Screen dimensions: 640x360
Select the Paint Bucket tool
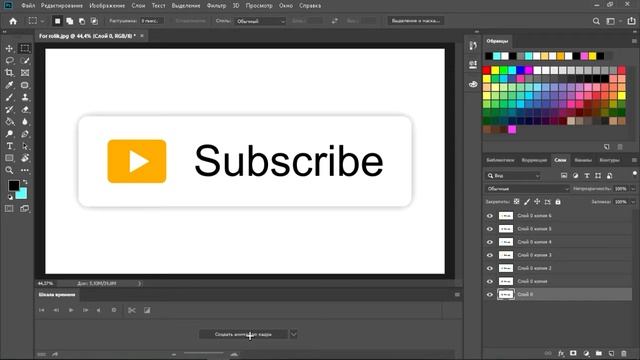9,122
